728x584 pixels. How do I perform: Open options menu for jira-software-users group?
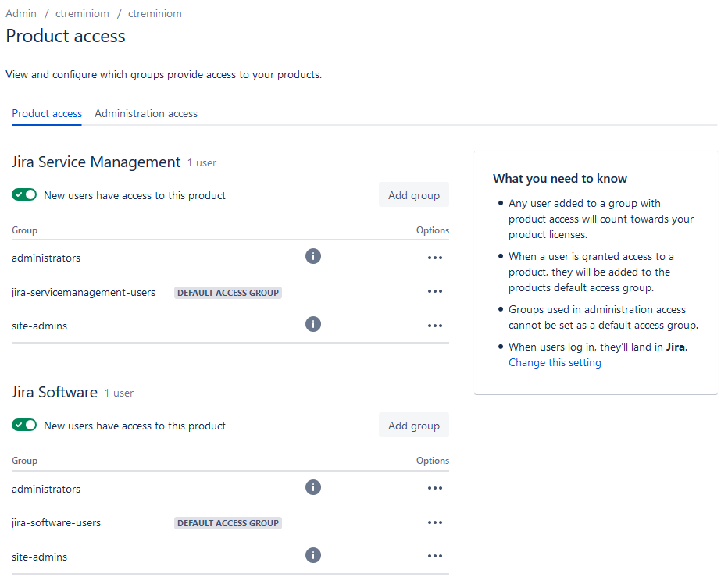[435, 523]
